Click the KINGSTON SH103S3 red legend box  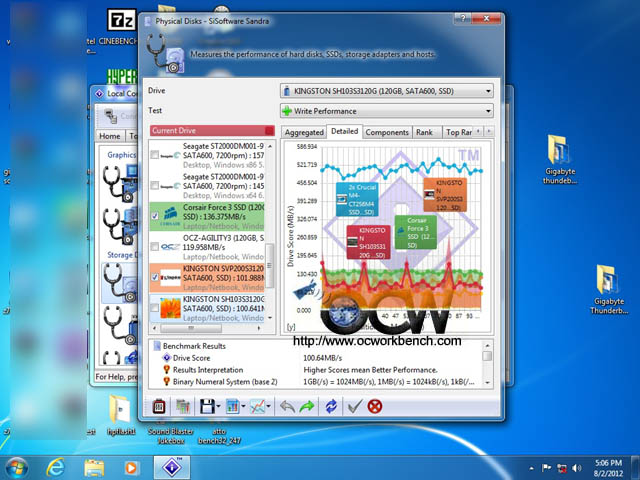click(369, 242)
